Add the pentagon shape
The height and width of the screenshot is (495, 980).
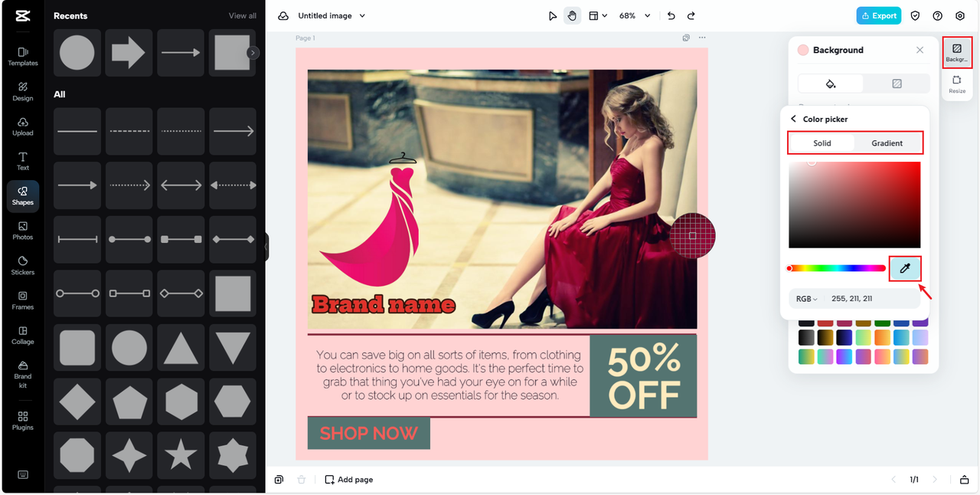tap(129, 402)
